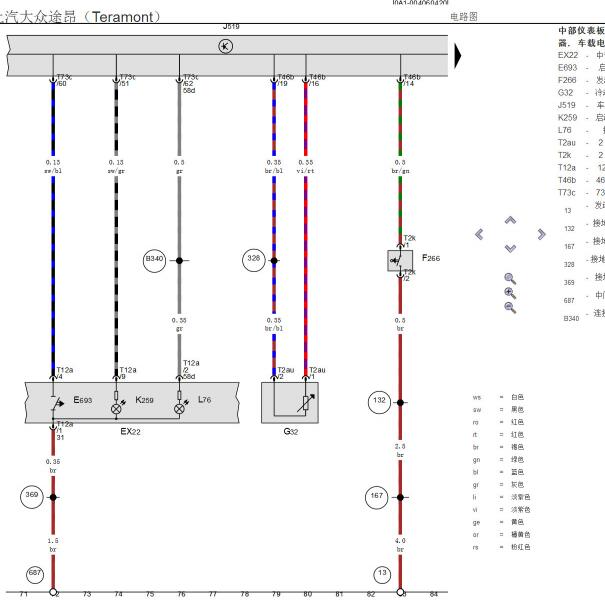The height and width of the screenshot is (607, 605).
Task: Click the wire label 0.35 gr
Action: click(179, 324)
